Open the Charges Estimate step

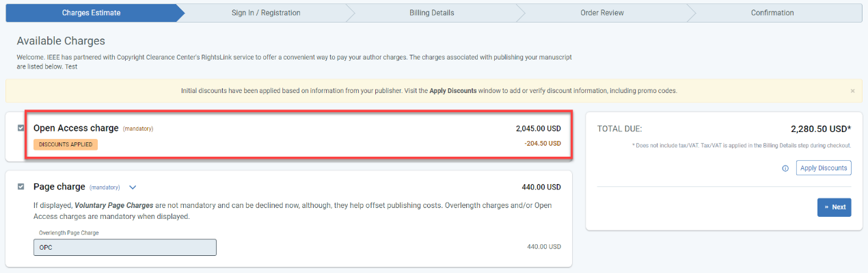click(x=91, y=13)
